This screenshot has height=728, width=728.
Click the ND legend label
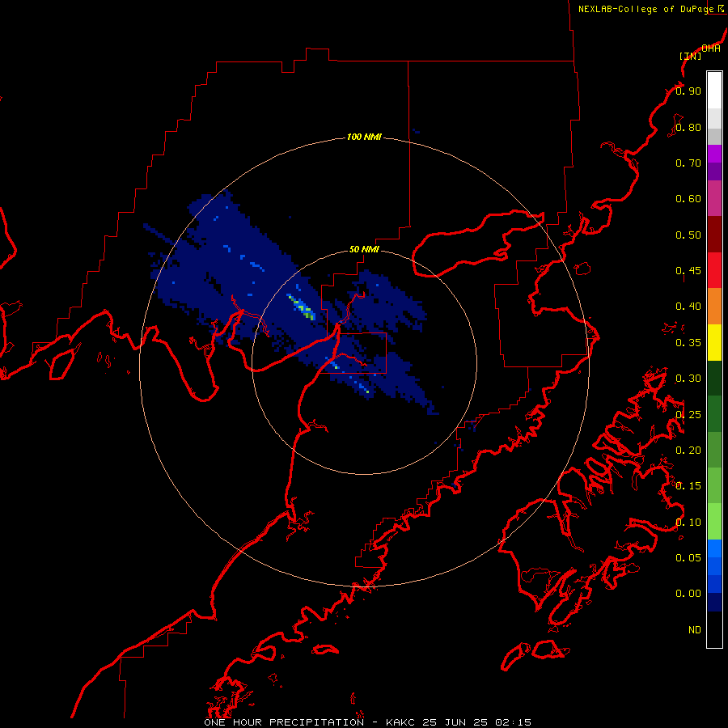pyautogui.click(x=695, y=630)
